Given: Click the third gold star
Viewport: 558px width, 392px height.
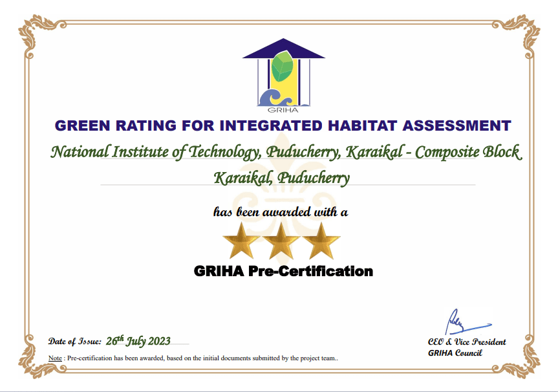Looking at the screenshot, I should pyautogui.click(x=321, y=241).
